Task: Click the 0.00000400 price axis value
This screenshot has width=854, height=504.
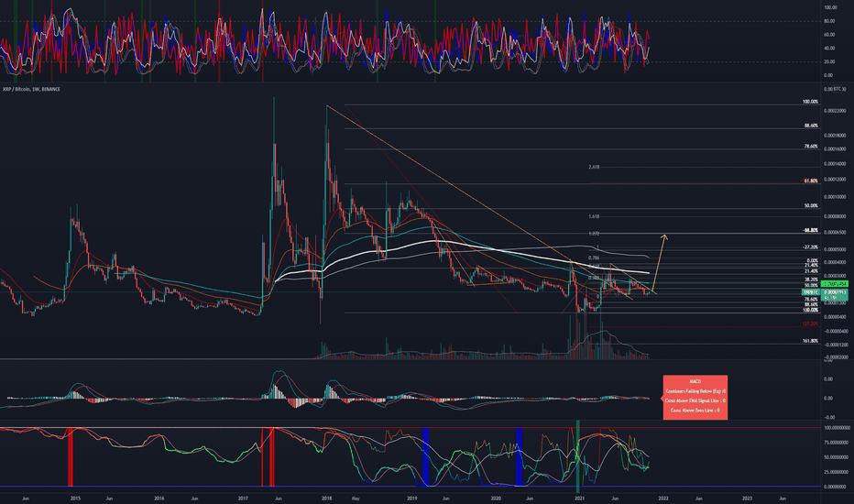Action: tap(835, 317)
